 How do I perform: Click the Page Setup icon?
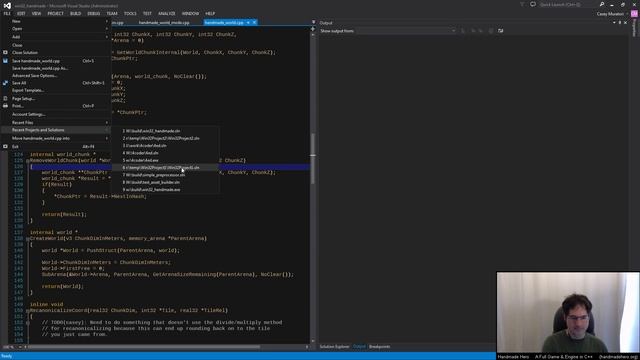tap(5, 98)
